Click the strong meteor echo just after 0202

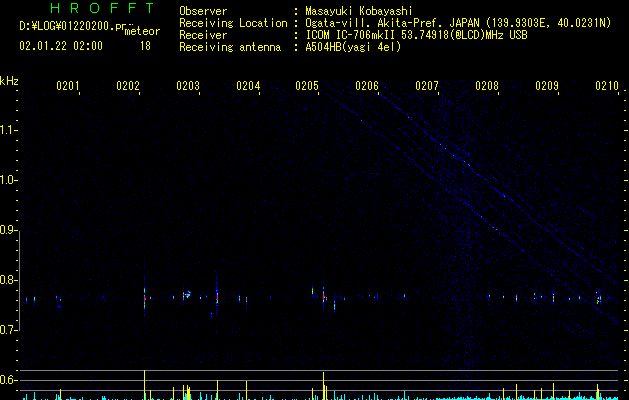tap(144, 298)
